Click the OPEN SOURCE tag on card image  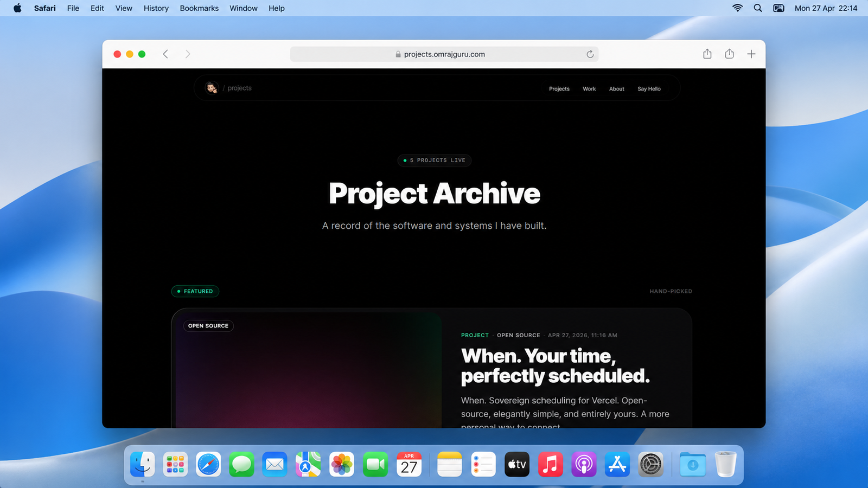click(x=208, y=326)
